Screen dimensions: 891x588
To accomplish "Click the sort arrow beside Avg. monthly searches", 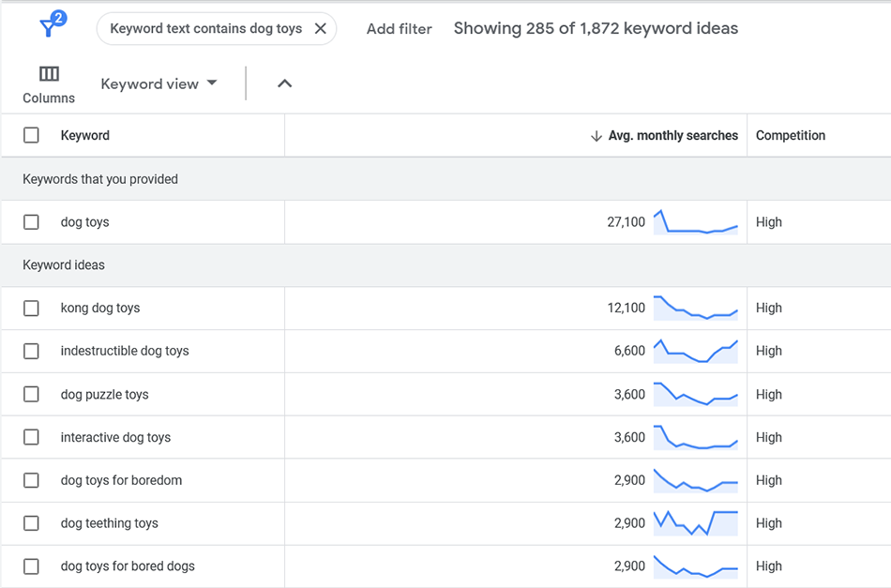I will click(x=597, y=135).
